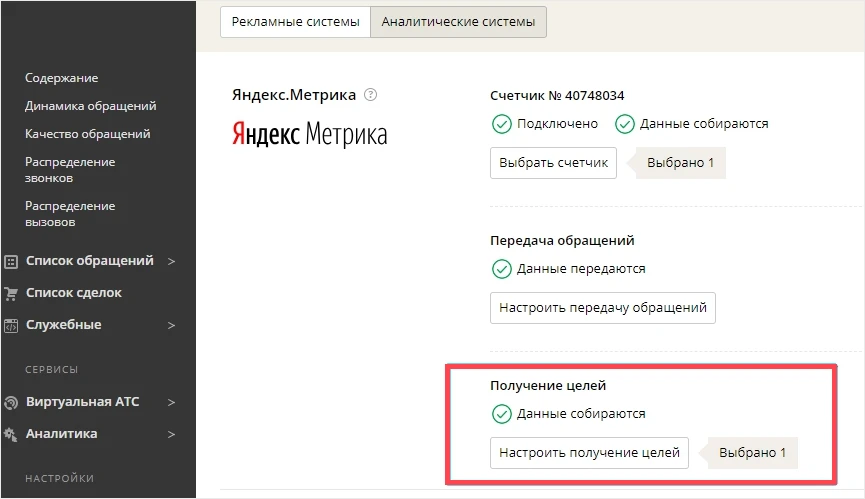Click Настроить передачу обращений button
Image resolution: width=865 pixels, height=499 pixels.
point(603,308)
